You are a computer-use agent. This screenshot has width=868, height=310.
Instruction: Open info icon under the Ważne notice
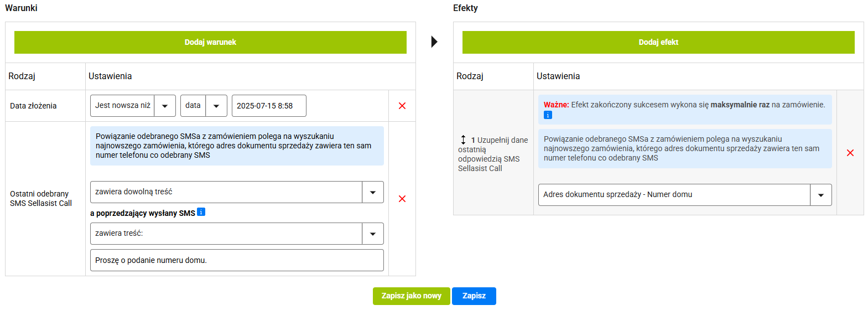(x=548, y=115)
